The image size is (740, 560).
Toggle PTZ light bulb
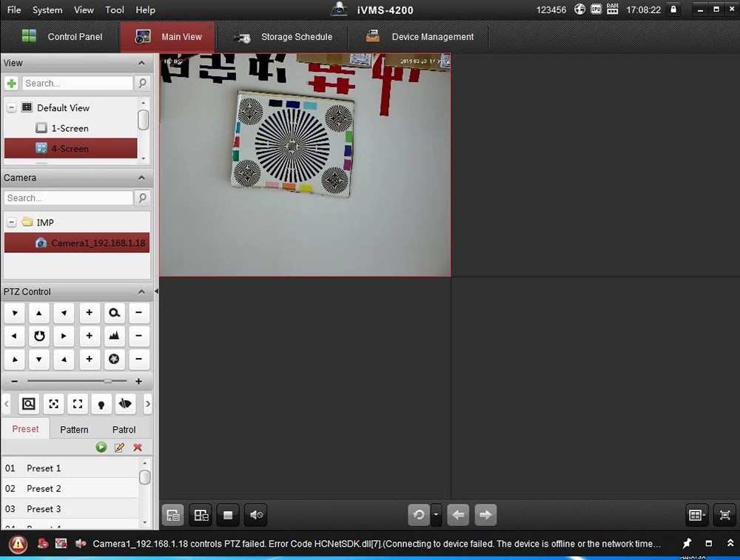pyautogui.click(x=101, y=404)
